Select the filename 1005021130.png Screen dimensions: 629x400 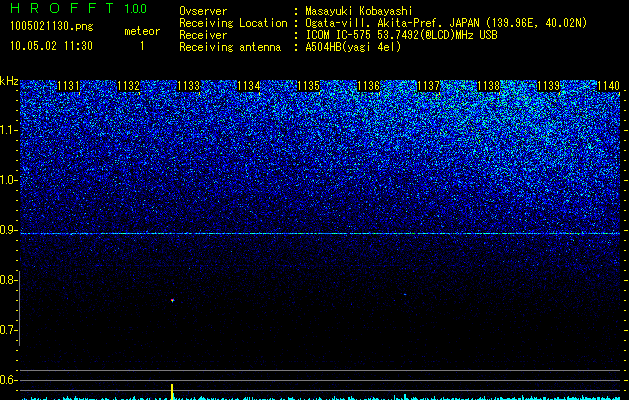pyautogui.click(x=52, y=26)
